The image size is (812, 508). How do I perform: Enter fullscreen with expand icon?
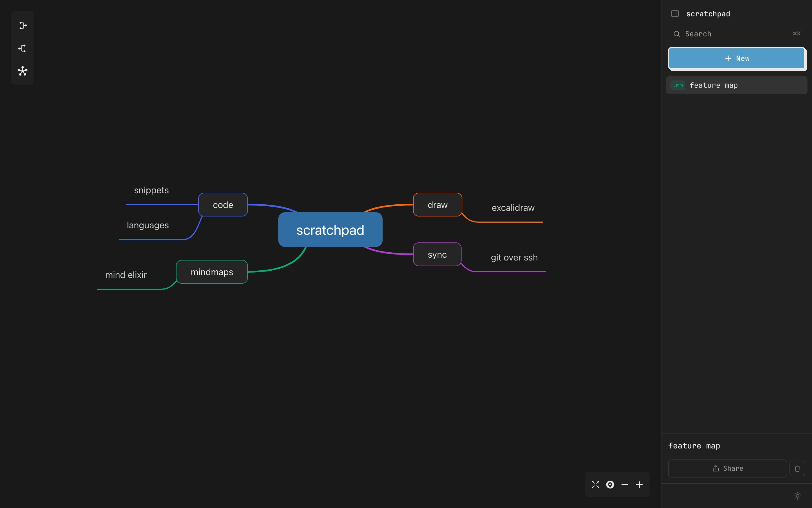pyautogui.click(x=595, y=485)
